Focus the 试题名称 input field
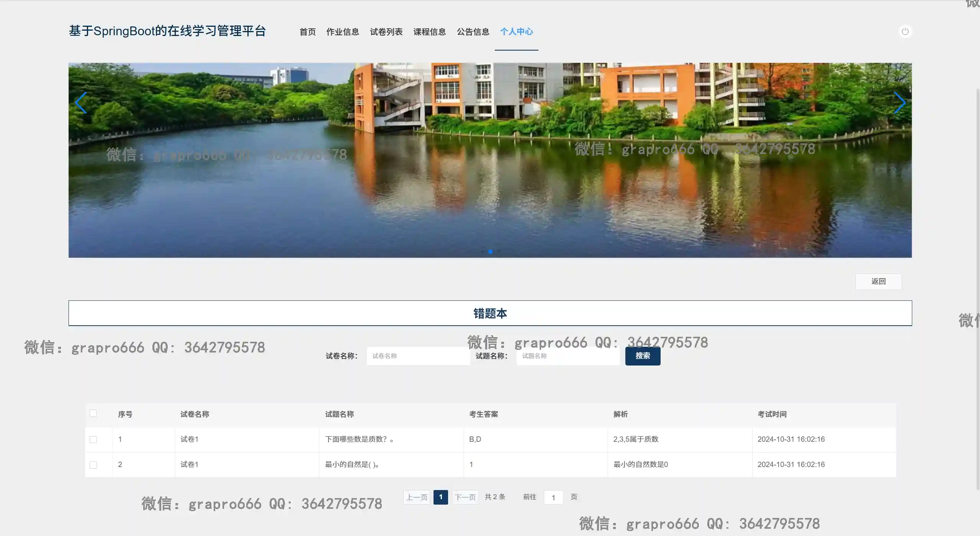The width and height of the screenshot is (980, 536). pyautogui.click(x=568, y=356)
